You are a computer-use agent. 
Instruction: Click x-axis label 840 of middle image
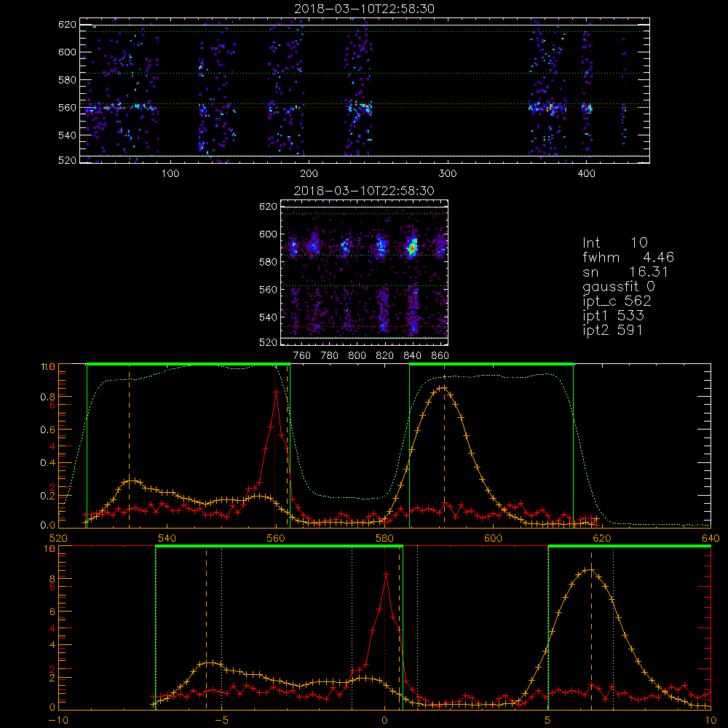pyautogui.click(x=412, y=356)
